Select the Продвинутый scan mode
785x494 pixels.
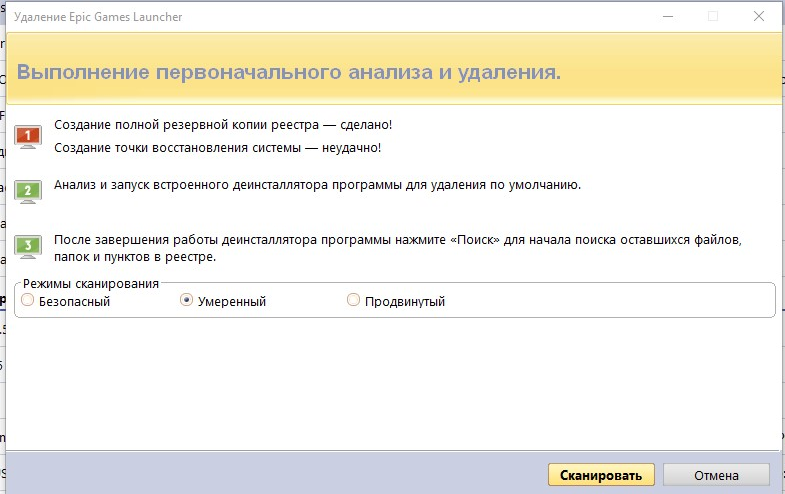353,300
